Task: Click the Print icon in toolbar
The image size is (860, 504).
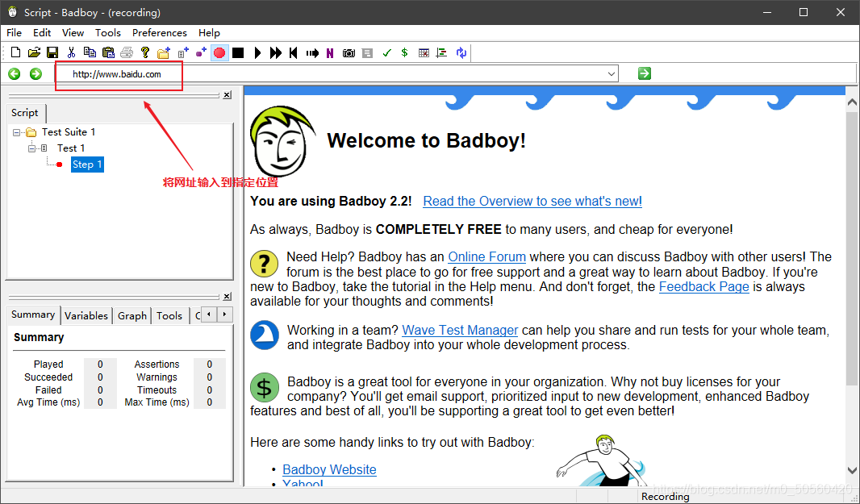Action: point(127,52)
